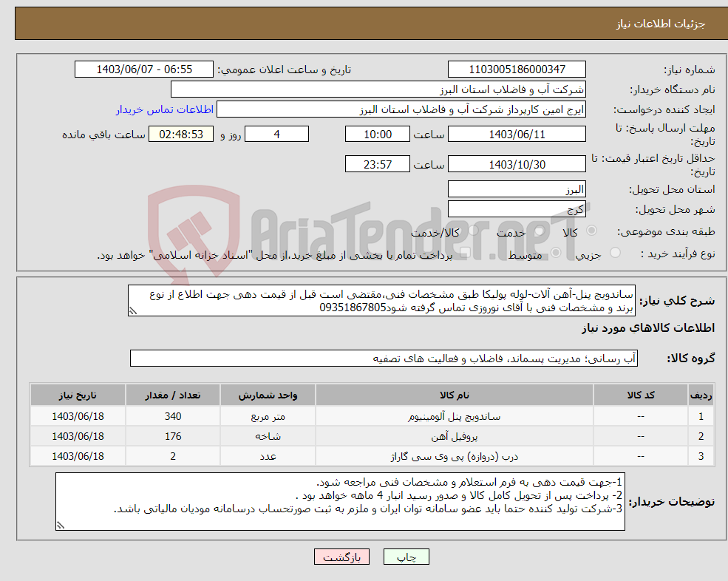Click the buyer notes text area
This screenshot has height=581, width=728.
(340, 502)
